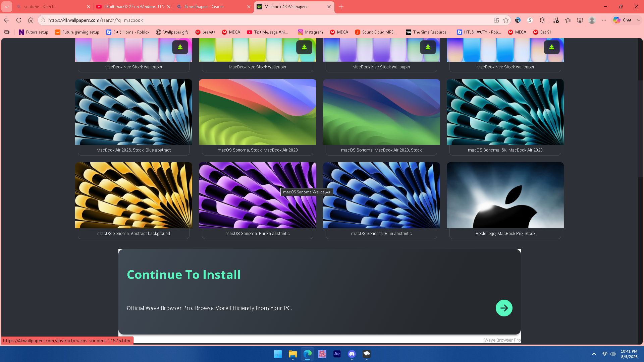Open the HTLSHAWTY - Rob... bookmark
Screen dimensions: 644x362
(x=479, y=32)
